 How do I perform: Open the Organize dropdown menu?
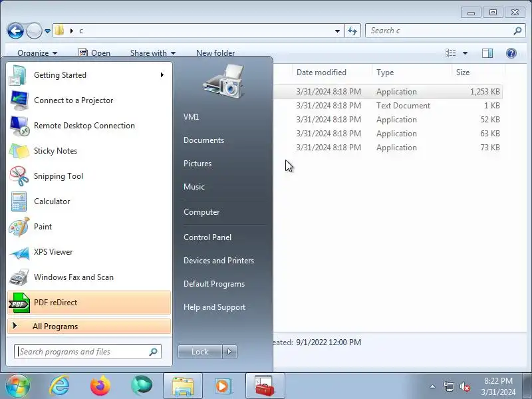click(37, 53)
